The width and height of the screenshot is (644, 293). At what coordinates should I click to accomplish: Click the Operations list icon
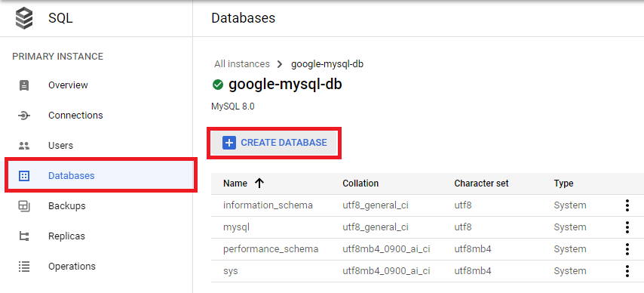[x=24, y=267]
